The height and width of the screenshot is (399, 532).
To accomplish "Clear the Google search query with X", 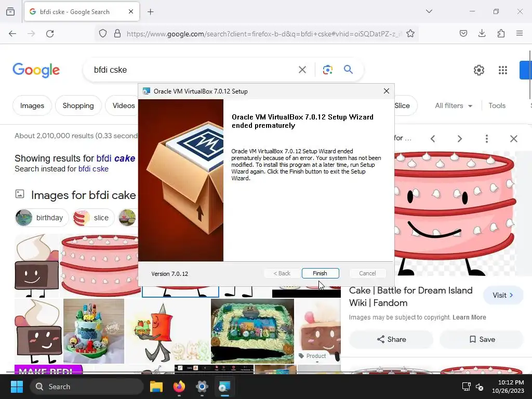I will pos(302,70).
